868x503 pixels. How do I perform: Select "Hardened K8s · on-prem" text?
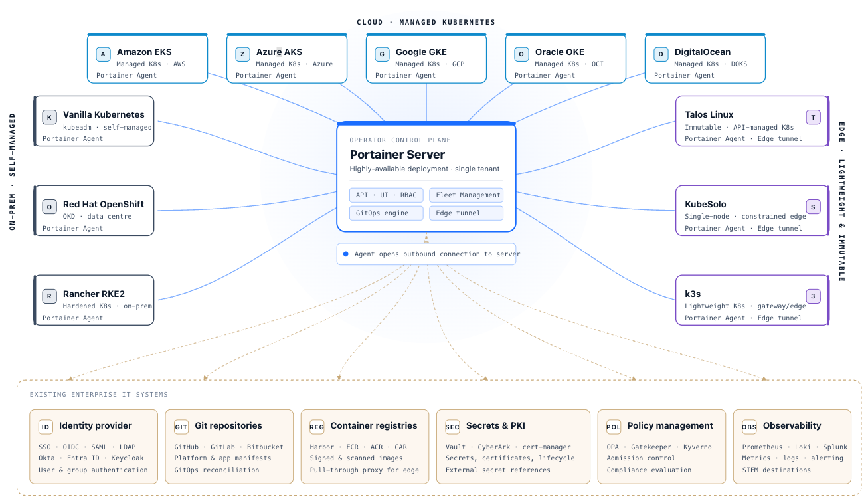tap(108, 306)
